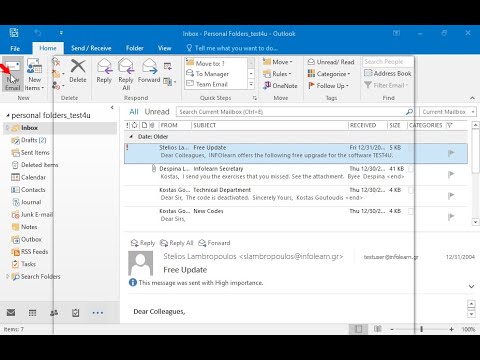The image size is (480, 360).
Task: Switch to the View tab
Action: (165, 48)
